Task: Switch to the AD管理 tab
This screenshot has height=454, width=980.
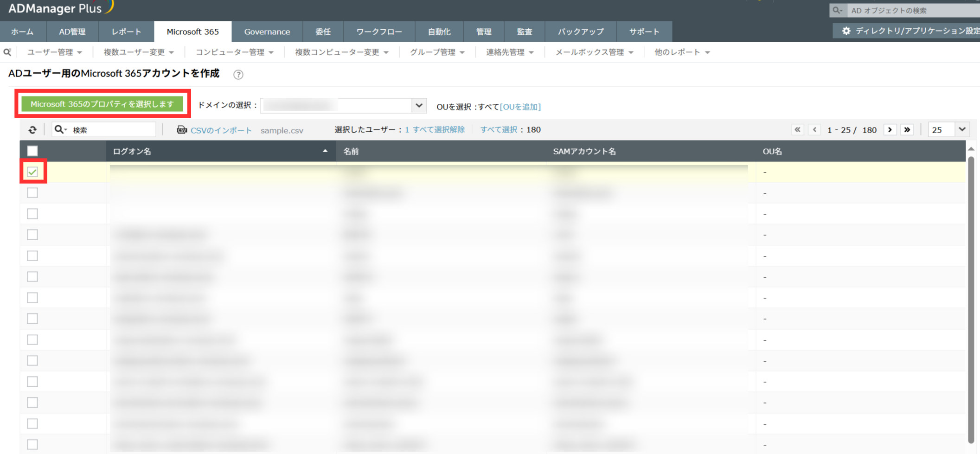Action: pyautogui.click(x=72, y=32)
